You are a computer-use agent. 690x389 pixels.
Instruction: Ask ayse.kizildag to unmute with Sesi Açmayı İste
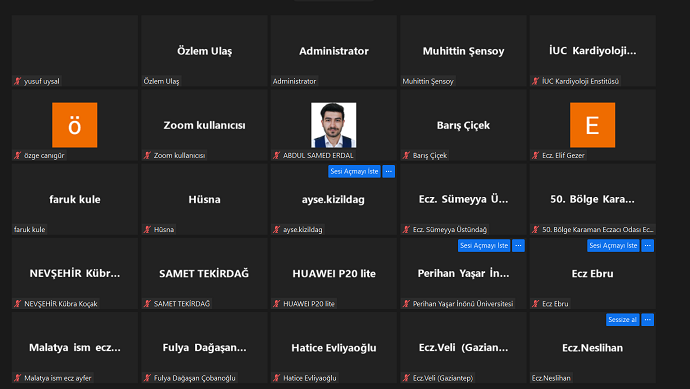pos(354,172)
